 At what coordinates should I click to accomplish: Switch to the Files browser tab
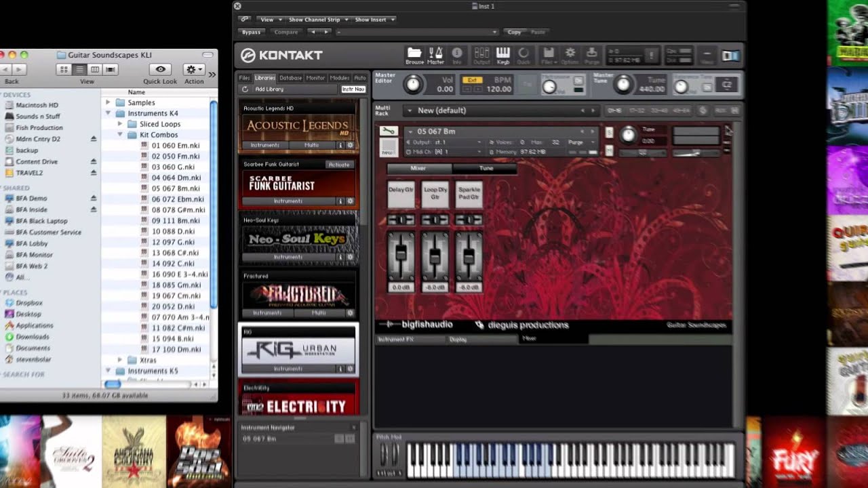[244, 78]
